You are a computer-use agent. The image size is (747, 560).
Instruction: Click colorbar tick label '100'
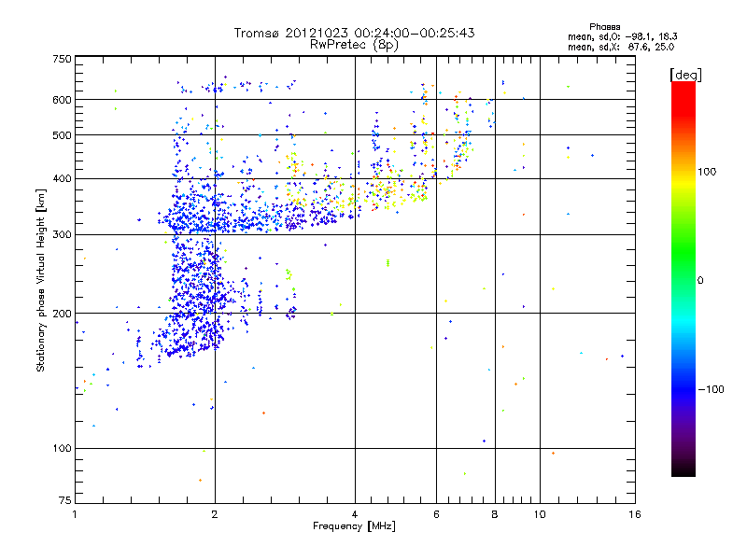[707, 172]
